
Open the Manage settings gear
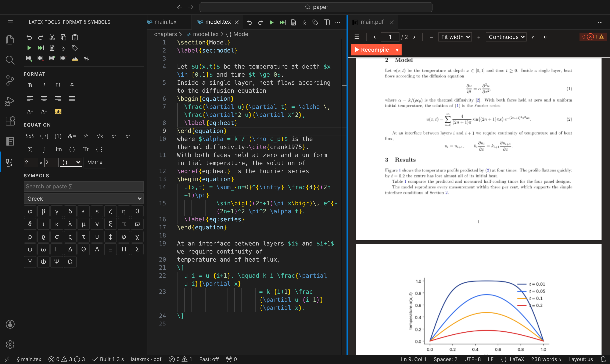click(x=10, y=344)
